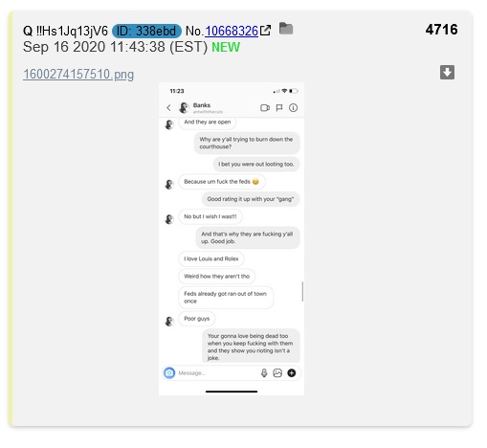Tap the black plus icon in message bar
This screenshot has height=448, width=487.
(292, 372)
